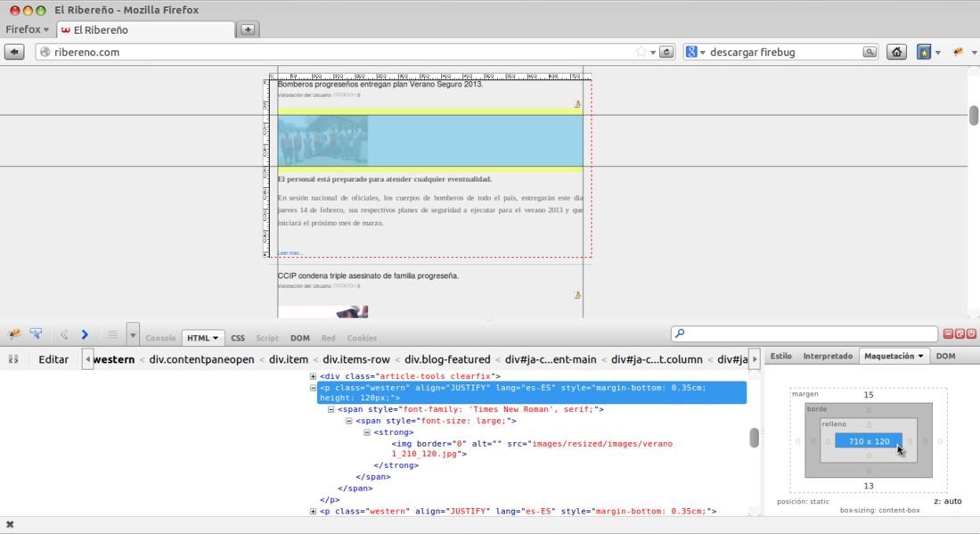980x534 pixels.
Task: Close the bottom bar with X icon
Action: pyautogui.click(x=10, y=524)
